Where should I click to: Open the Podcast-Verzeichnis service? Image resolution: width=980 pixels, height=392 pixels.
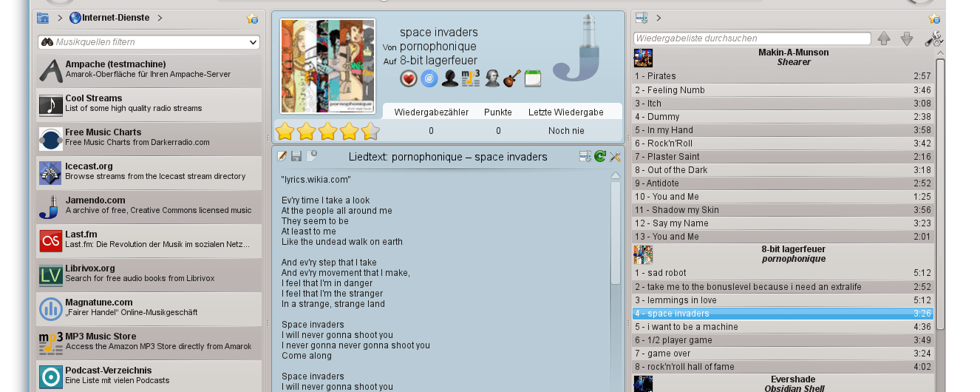pyautogui.click(x=149, y=376)
